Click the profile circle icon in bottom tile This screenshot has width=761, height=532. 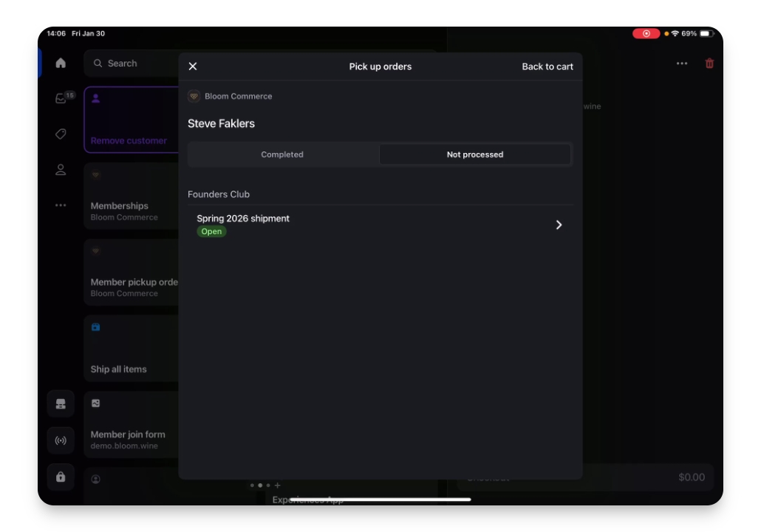(95, 480)
